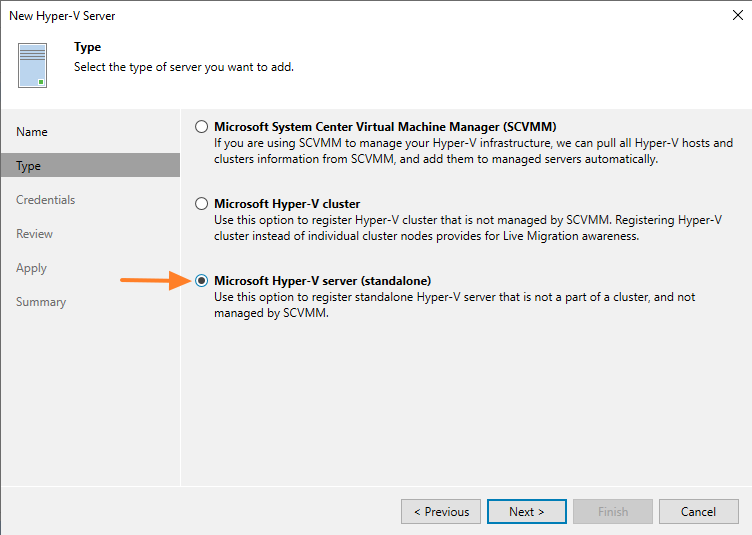Close the New Hyper-V Server dialog
Viewport: 752px width, 535px height.
tap(736, 16)
